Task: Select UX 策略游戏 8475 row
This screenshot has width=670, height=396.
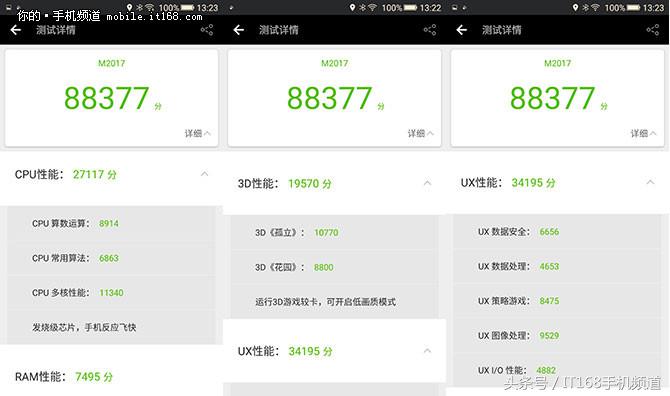Action: coord(557,301)
